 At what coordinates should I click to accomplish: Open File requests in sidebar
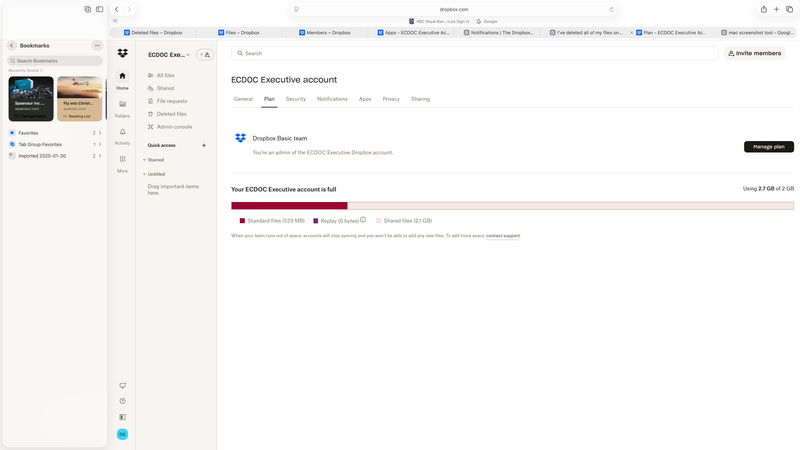click(x=171, y=101)
